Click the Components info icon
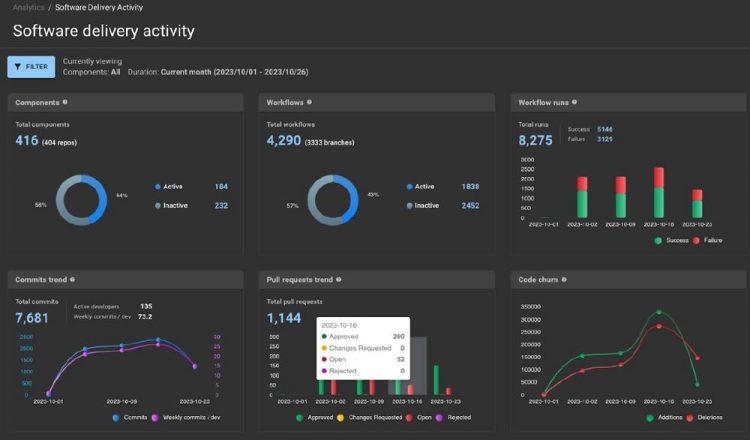The width and height of the screenshot is (750, 440). pyautogui.click(x=65, y=102)
